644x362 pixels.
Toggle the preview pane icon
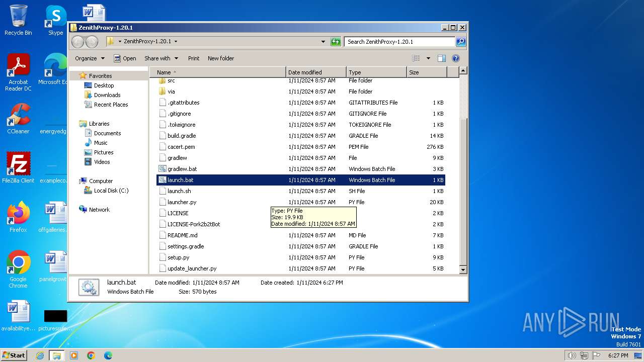click(441, 58)
